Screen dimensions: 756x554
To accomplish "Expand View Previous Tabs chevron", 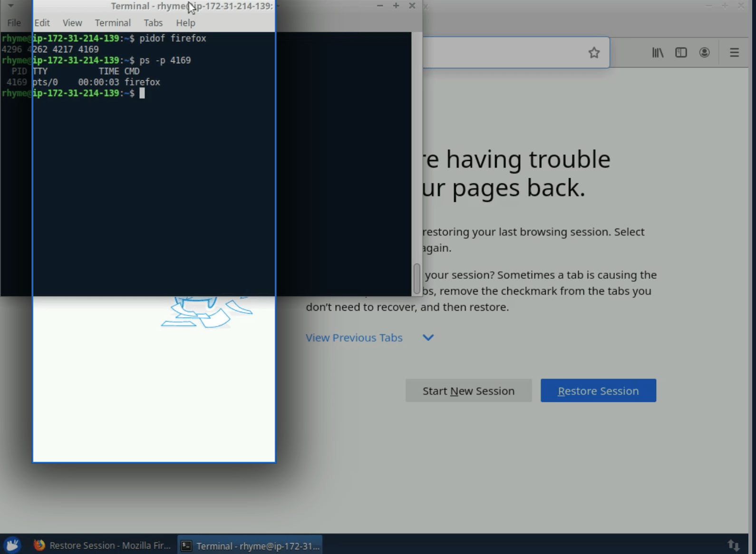I will pos(428,338).
